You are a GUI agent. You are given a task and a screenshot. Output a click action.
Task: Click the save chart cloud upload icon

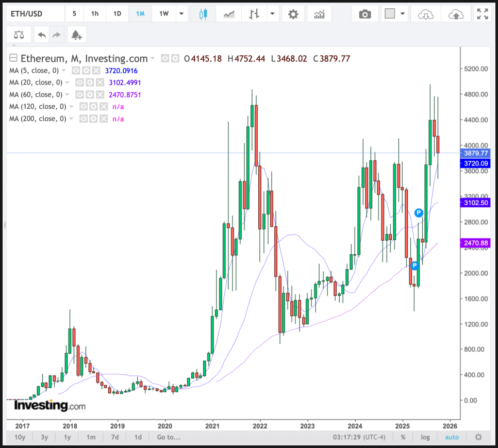(x=456, y=14)
